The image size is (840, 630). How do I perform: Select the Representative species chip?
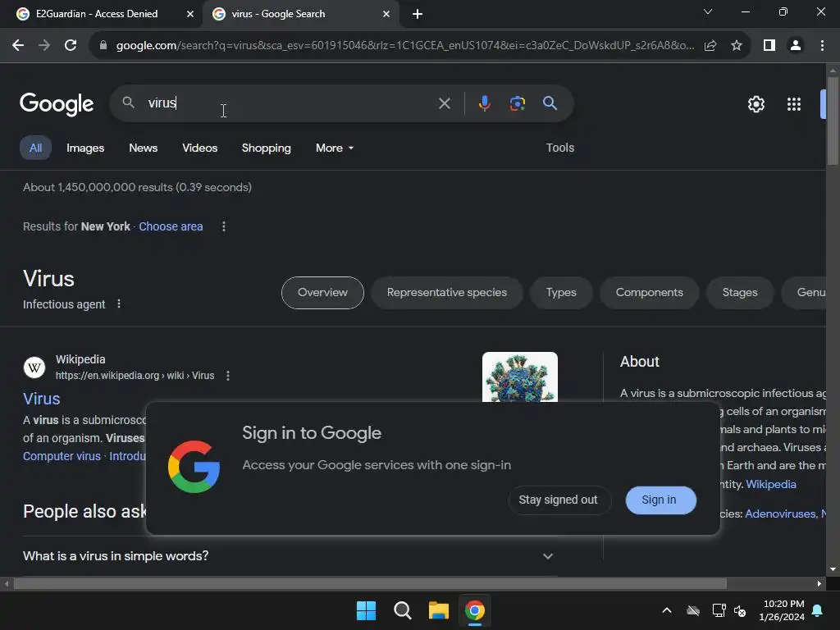pos(447,293)
